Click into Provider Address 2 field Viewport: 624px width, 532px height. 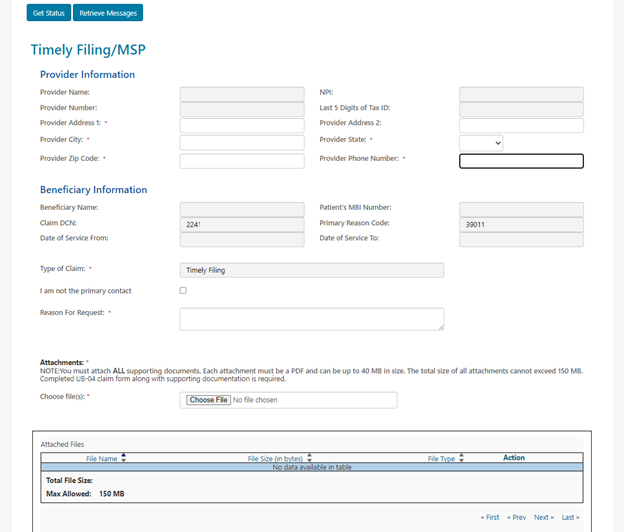coord(520,126)
